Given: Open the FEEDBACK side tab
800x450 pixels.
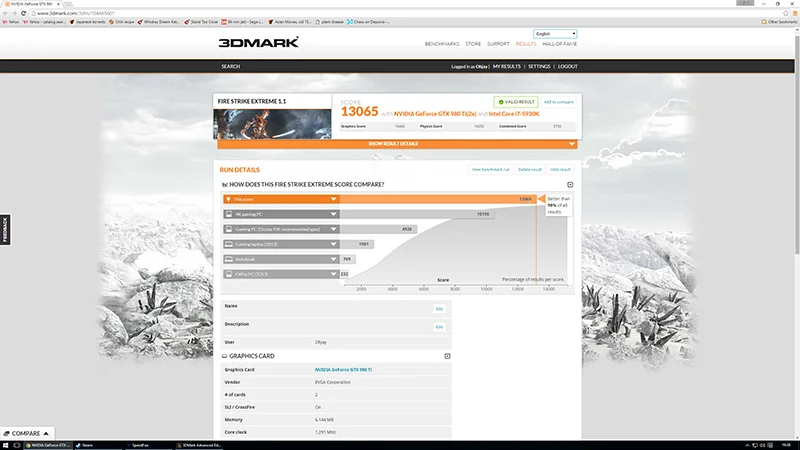Looking at the screenshot, I should 5,230.
